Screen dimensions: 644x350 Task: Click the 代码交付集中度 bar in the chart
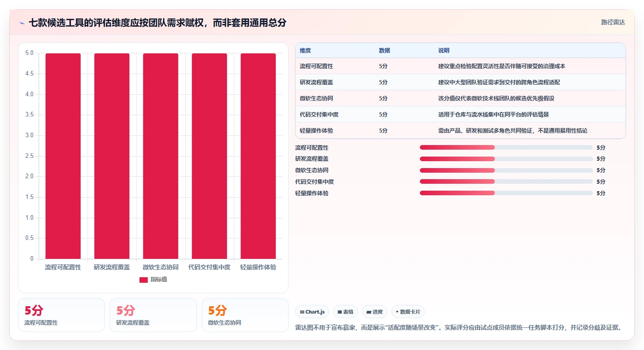point(209,156)
